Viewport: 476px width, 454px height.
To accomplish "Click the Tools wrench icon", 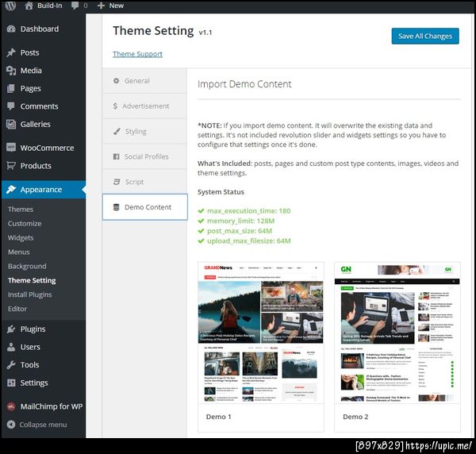I will click(x=11, y=365).
